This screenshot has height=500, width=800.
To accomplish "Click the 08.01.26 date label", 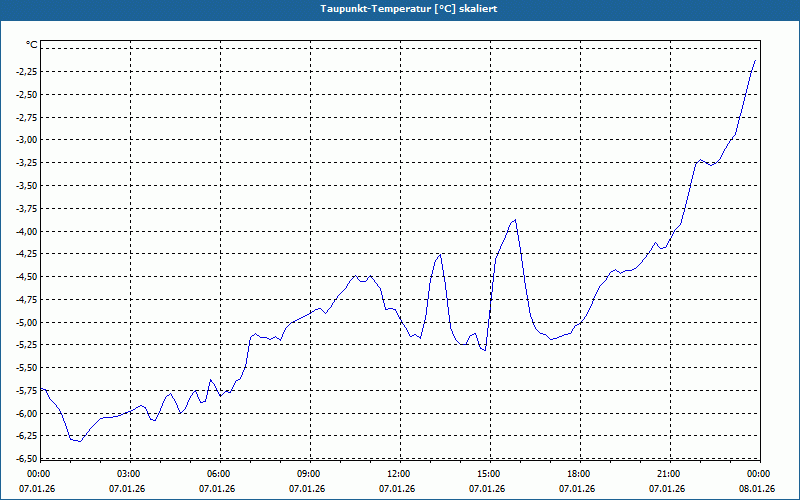I will pos(757,489).
